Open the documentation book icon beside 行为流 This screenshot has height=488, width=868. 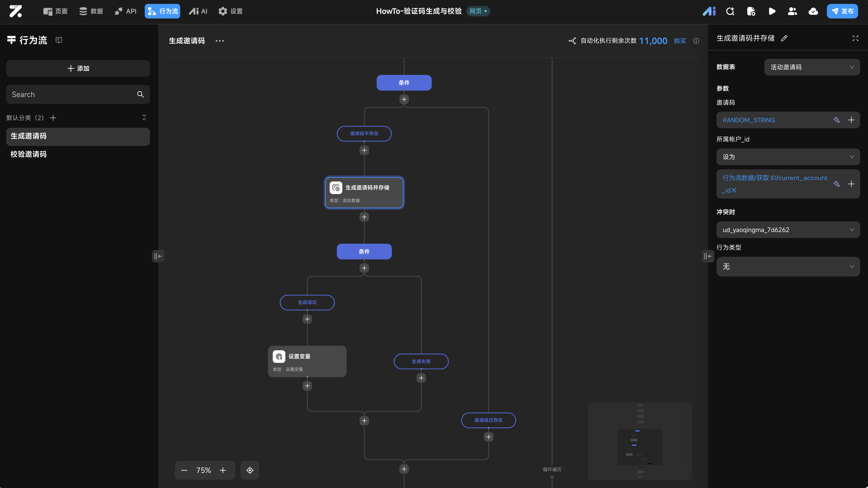59,40
